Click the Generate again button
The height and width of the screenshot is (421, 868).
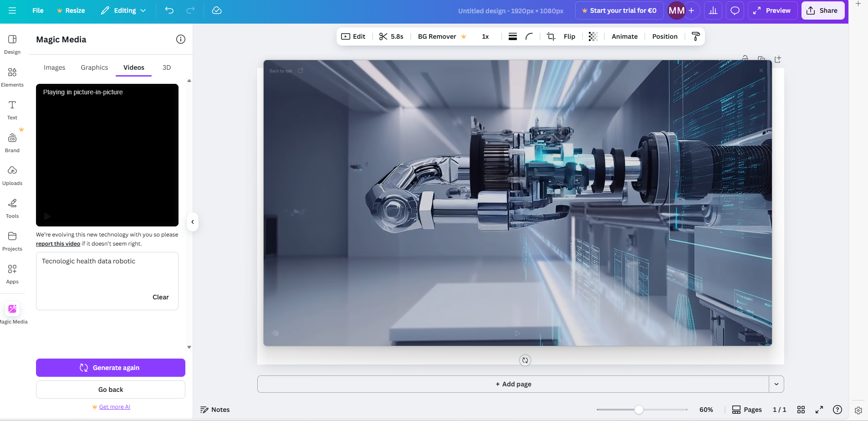[x=111, y=368]
